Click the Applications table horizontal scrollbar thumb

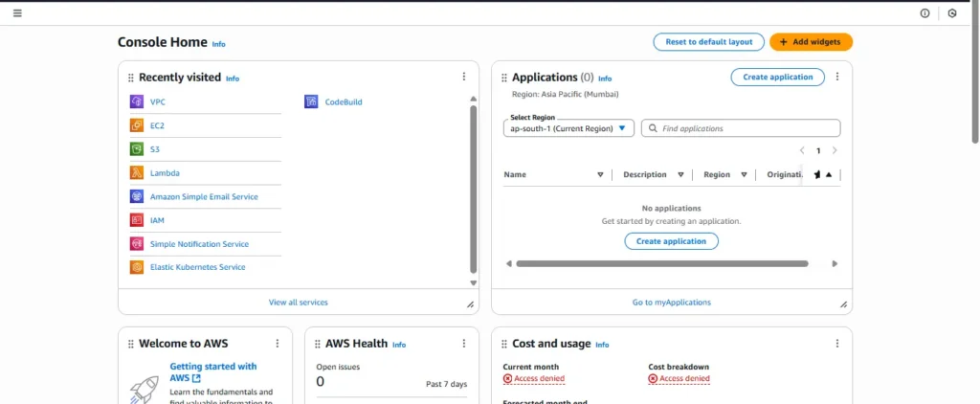[662, 264]
